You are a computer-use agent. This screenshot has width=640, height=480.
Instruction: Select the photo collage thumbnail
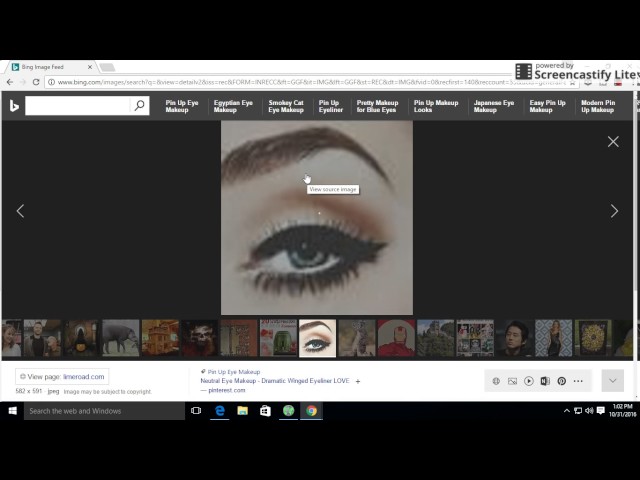click(x=475, y=338)
